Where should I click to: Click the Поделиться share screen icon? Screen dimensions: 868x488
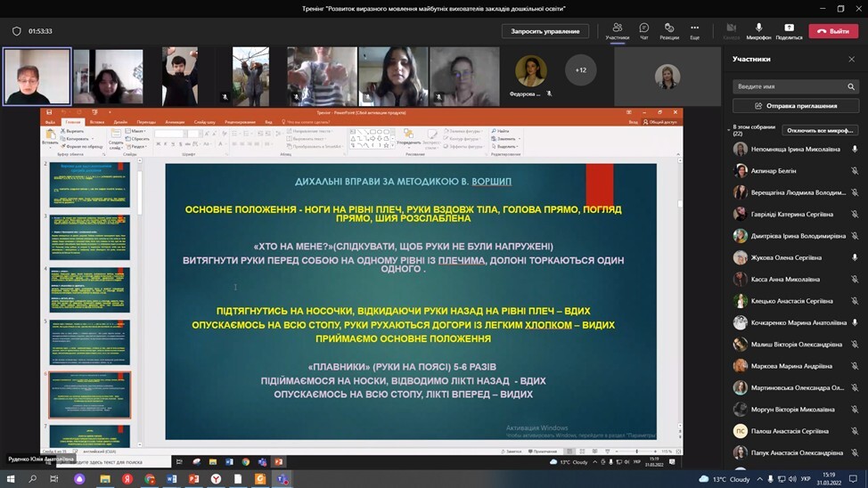pyautogui.click(x=789, y=31)
